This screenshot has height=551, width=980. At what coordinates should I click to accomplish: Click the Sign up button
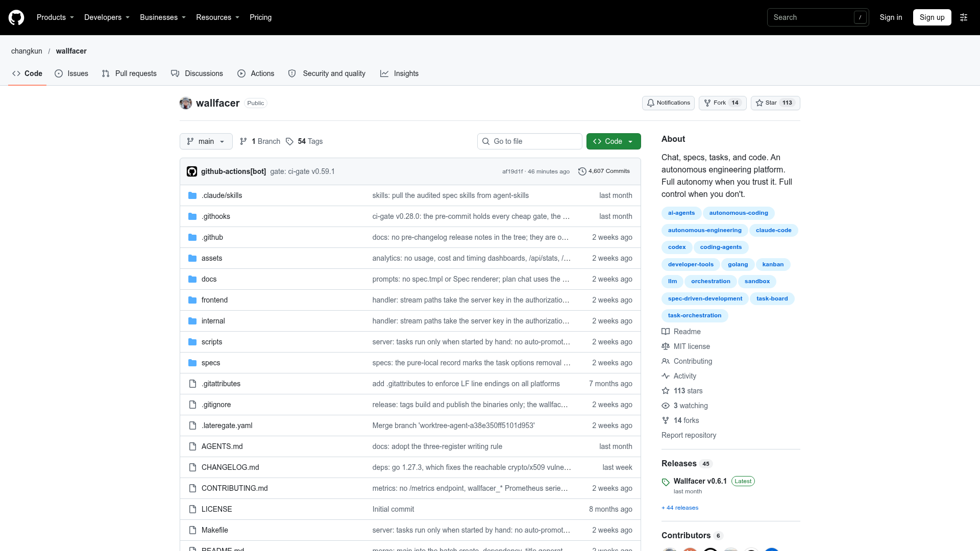click(932, 17)
